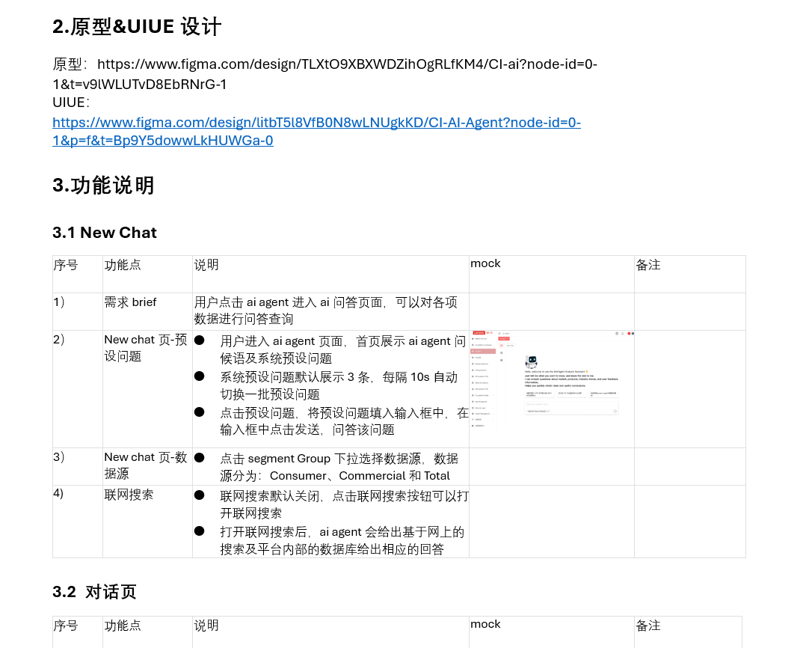Click the "备注" header cell in the 3.1 table
The height and width of the screenshot is (648, 812).
point(648,265)
